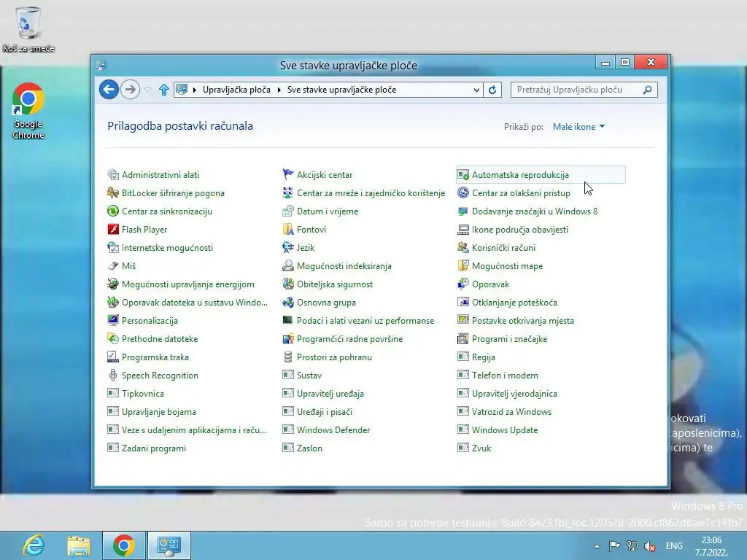
Task: Open Telefon i modem
Action: point(505,376)
